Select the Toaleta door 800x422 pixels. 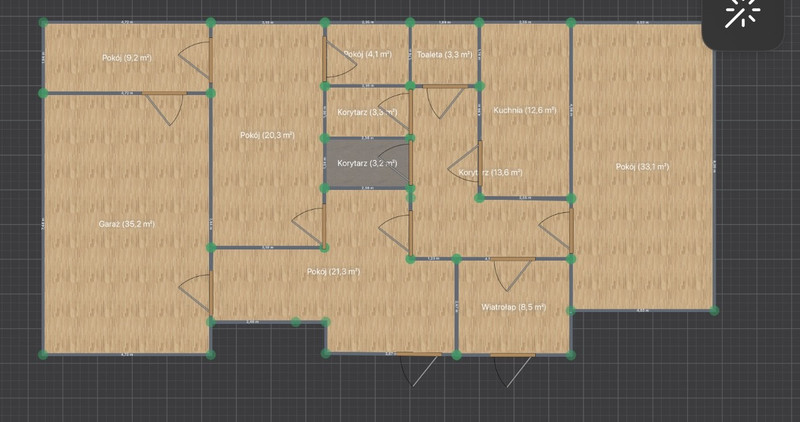tap(440, 86)
